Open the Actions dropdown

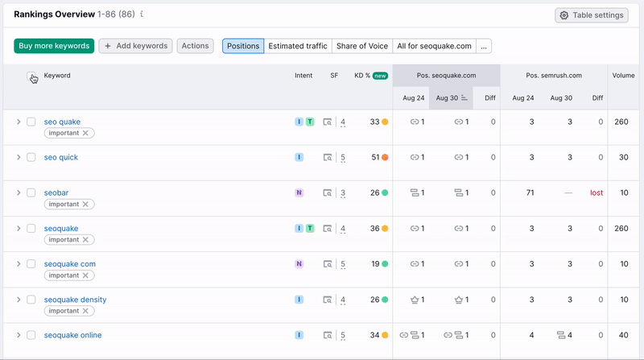(195, 46)
